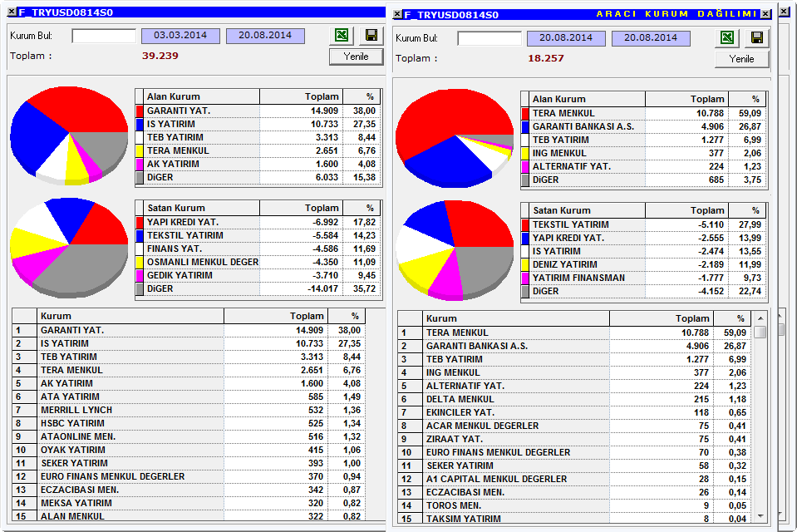Image resolution: width=797 pixels, height=532 pixels.
Task: Export left panel data to Excel
Action: coord(342,35)
